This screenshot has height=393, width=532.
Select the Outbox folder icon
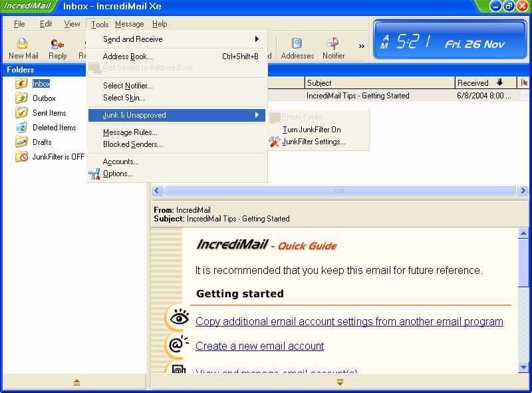(21, 98)
